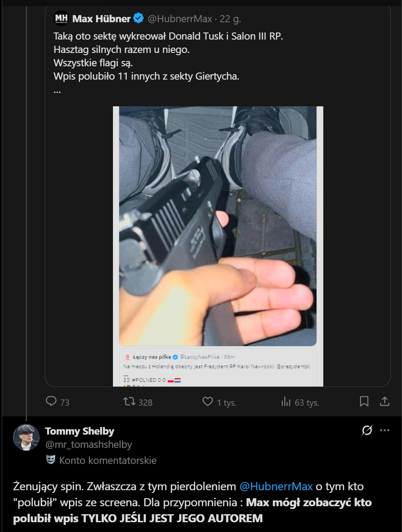Click Konto komentatorskie label

(108, 460)
